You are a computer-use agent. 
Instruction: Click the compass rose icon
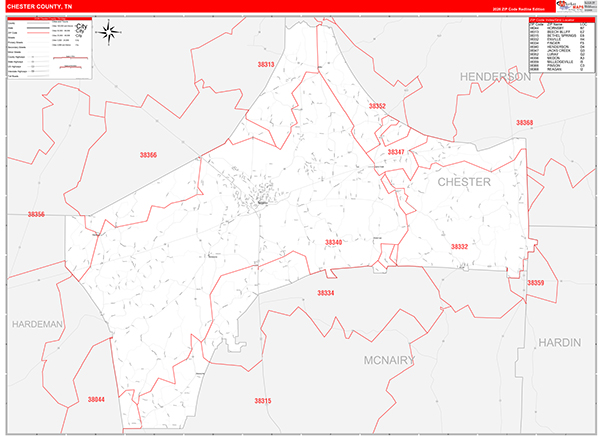point(109,32)
